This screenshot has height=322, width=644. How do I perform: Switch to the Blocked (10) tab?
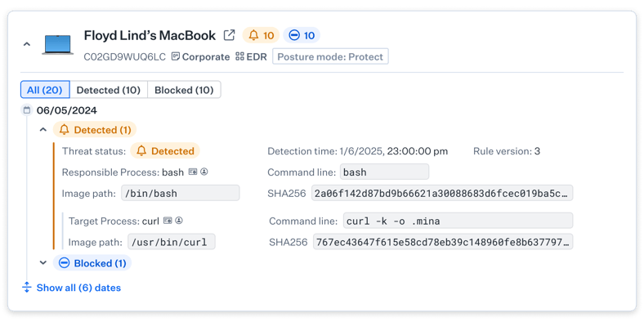coord(184,90)
